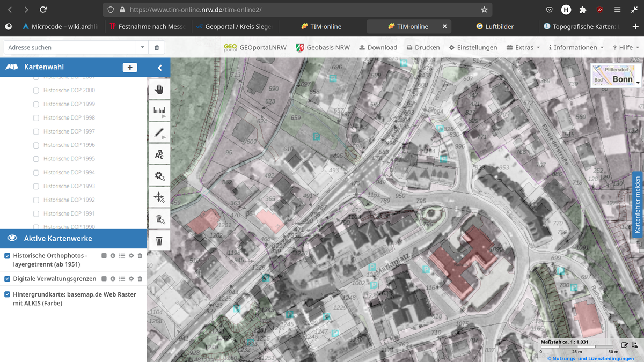644x362 pixels.
Task: Expand the Hilfe dropdown menu
Action: (626, 47)
